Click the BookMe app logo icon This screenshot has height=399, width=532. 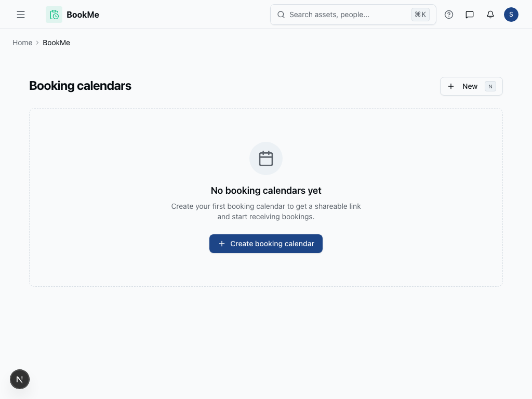[x=54, y=15]
